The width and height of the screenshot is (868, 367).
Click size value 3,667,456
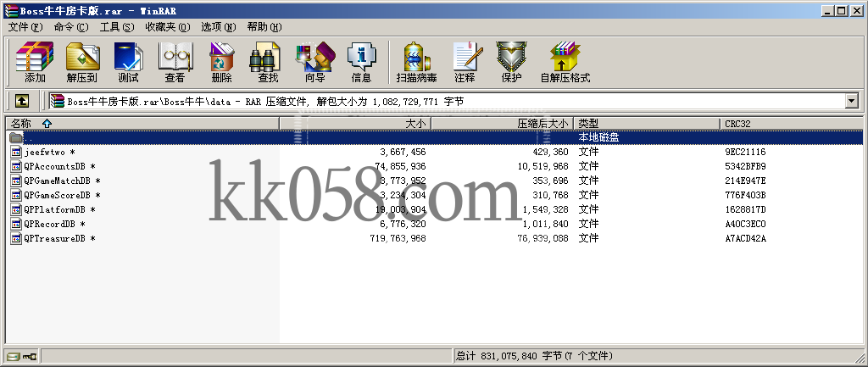coord(403,152)
